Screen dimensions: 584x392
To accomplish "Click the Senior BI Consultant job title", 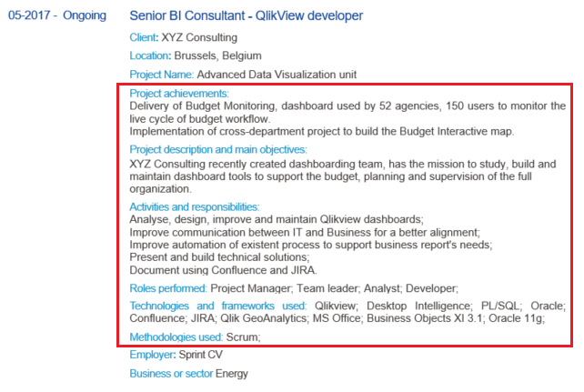I will (246, 16).
